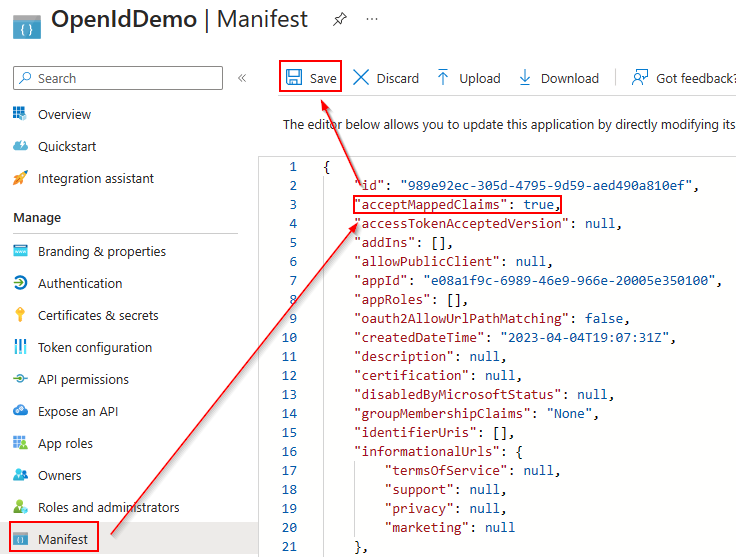Select API permissions
Screen dimensions: 736x557
[x=83, y=379]
